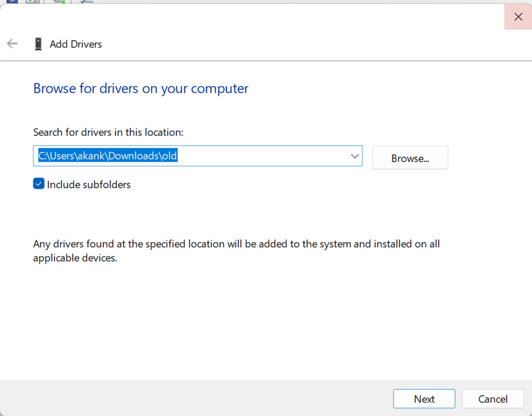Cancel the Add Drivers wizard
The image size is (532, 416).
tap(493, 399)
